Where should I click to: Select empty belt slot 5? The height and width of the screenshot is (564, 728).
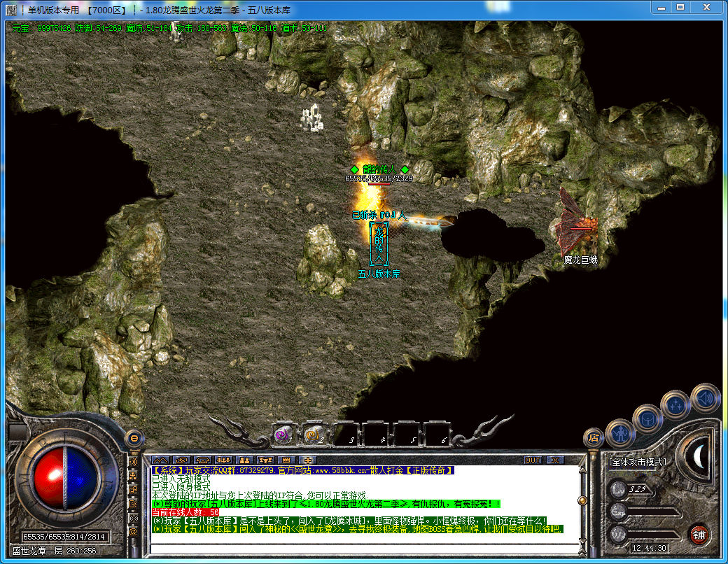[405, 435]
